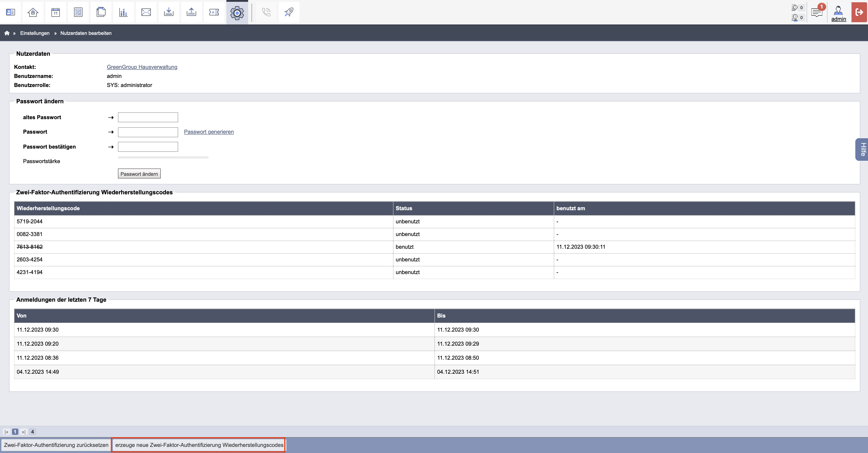
Task: Open the property house icon
Action: [33, 12]
